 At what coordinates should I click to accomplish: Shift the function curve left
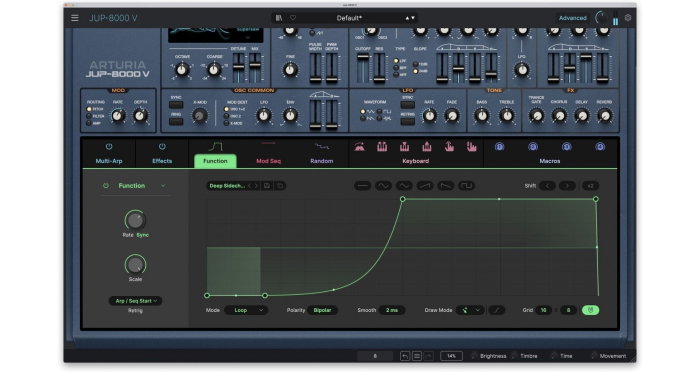(x=548, y=186)
